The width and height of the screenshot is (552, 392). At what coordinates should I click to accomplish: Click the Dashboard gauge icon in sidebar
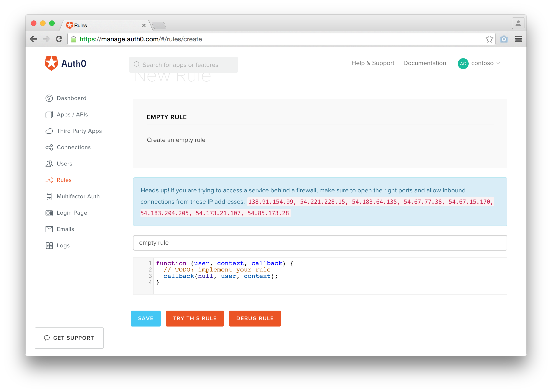pyautogui.click(x=49, y=98)
